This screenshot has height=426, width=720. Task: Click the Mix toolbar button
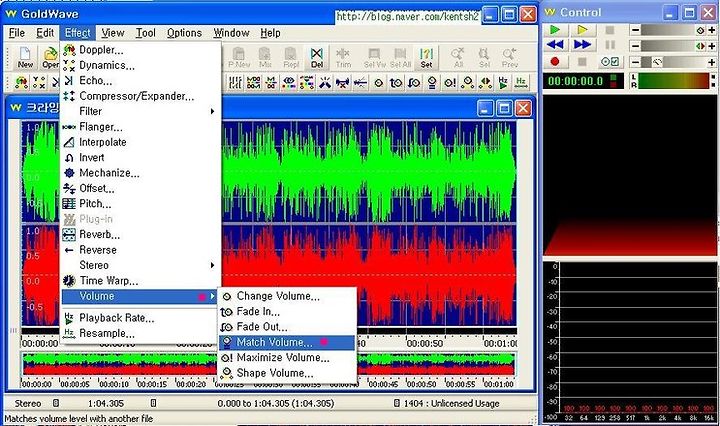pos(265,58)
